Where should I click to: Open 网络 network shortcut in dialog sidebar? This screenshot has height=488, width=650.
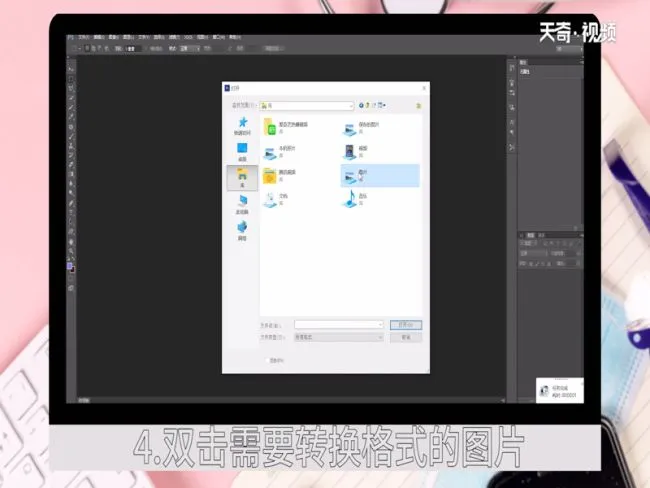pyautogui.click(x=243, y=231)
